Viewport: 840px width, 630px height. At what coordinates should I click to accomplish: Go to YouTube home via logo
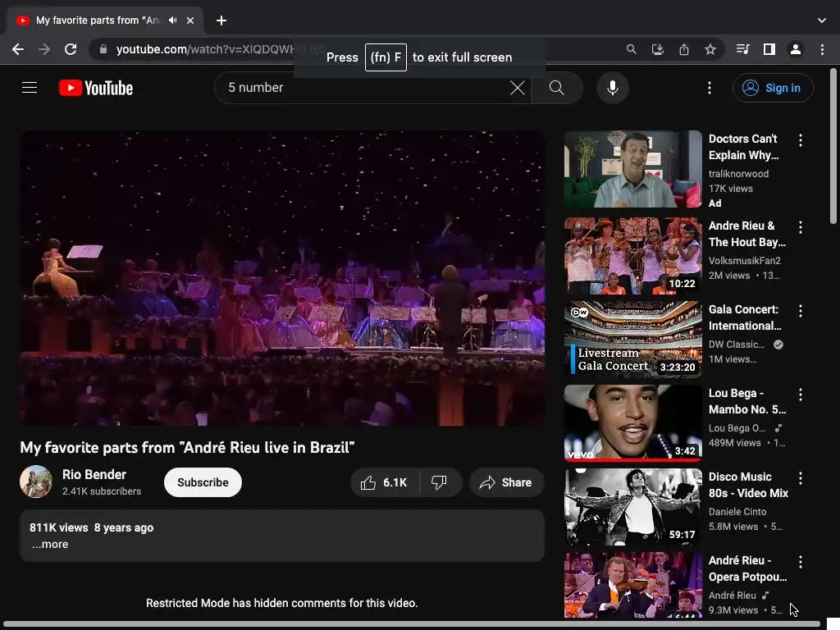(96, 88)
